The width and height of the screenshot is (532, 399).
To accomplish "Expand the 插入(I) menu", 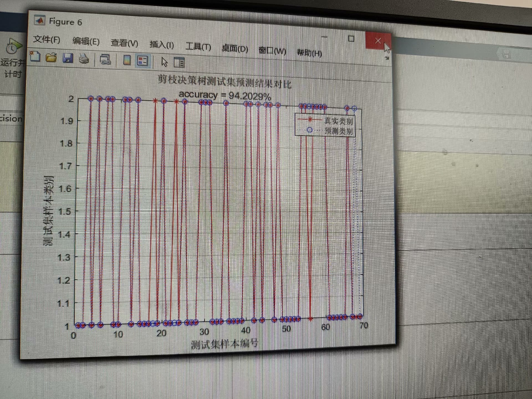I will tap(162, 45).
